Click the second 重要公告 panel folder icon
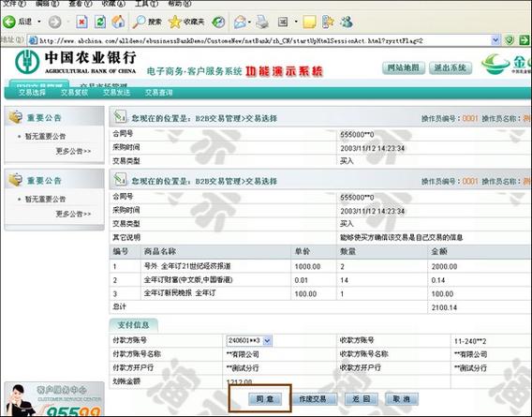 pyautogui.click(x=15, y=180)
